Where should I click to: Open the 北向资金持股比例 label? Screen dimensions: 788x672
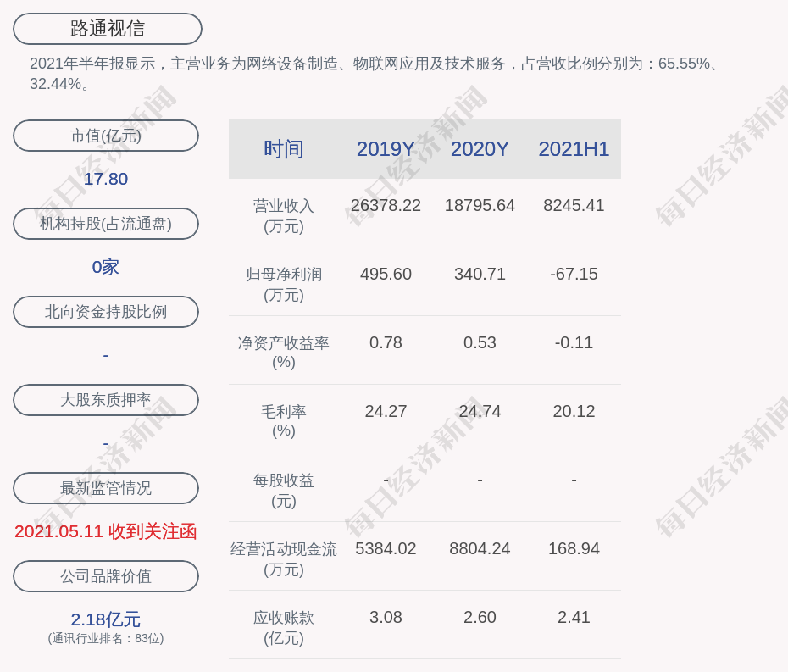pos(106,312)
